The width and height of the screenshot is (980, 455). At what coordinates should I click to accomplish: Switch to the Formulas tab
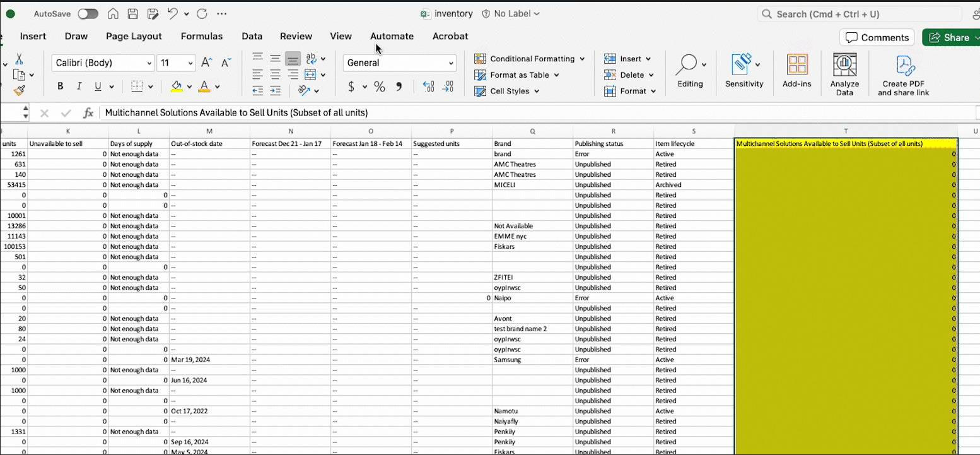click(202, 37)
